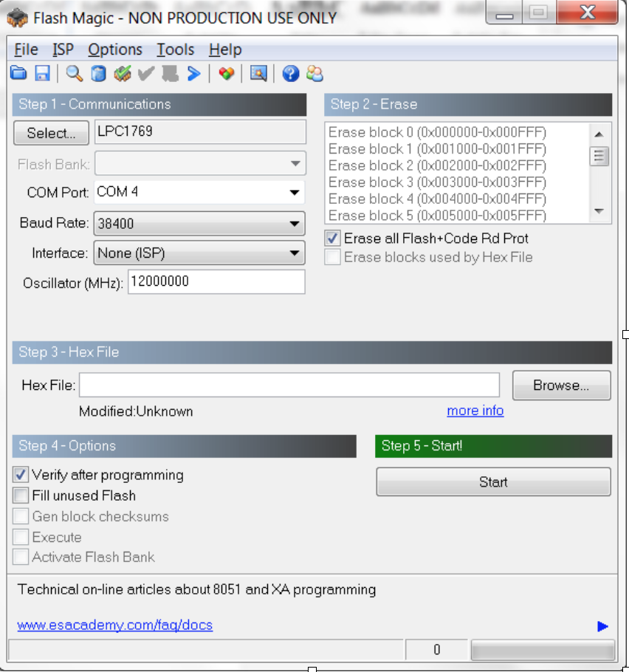Toggle Erase all Flash+Code Rd Prot checkbox
Viewport: 629px width, 672px height.
tap(332, 239)
